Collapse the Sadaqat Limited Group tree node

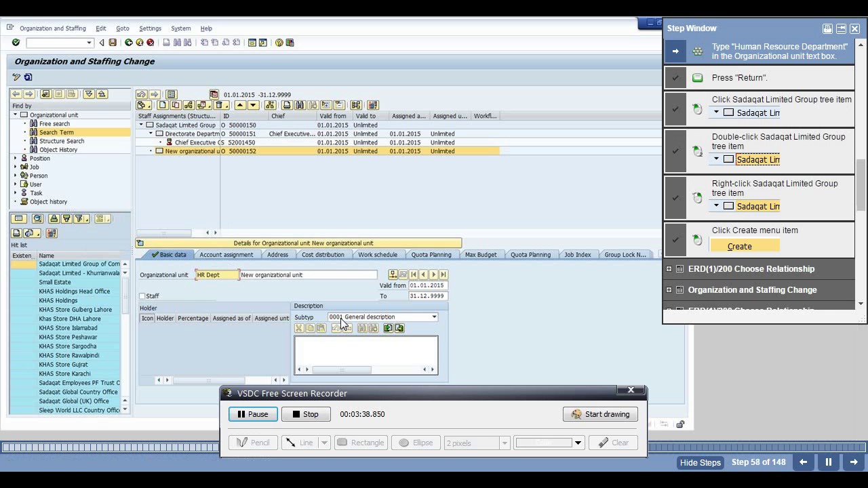(x=142, y=125)
